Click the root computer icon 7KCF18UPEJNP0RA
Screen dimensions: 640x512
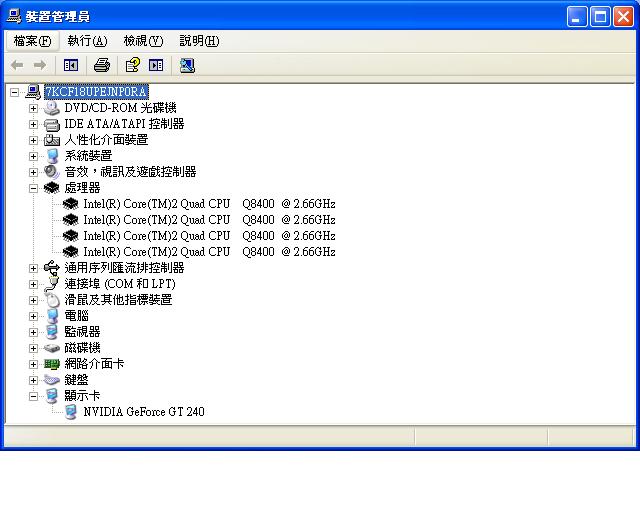33,92
